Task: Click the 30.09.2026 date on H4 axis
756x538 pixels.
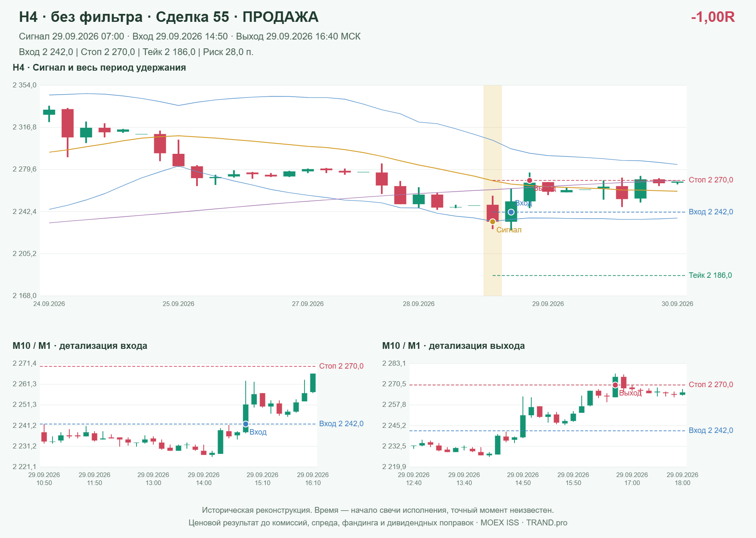Action: tap(677, 304)
